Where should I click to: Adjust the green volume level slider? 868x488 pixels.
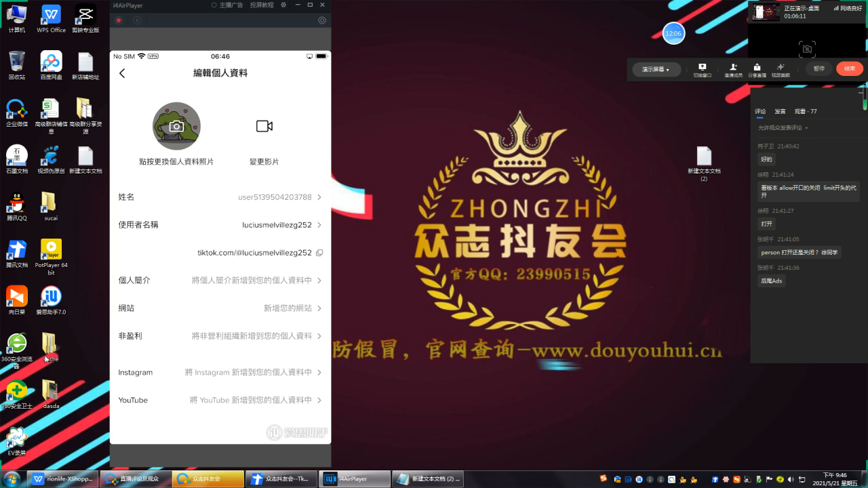pos(865,98)
